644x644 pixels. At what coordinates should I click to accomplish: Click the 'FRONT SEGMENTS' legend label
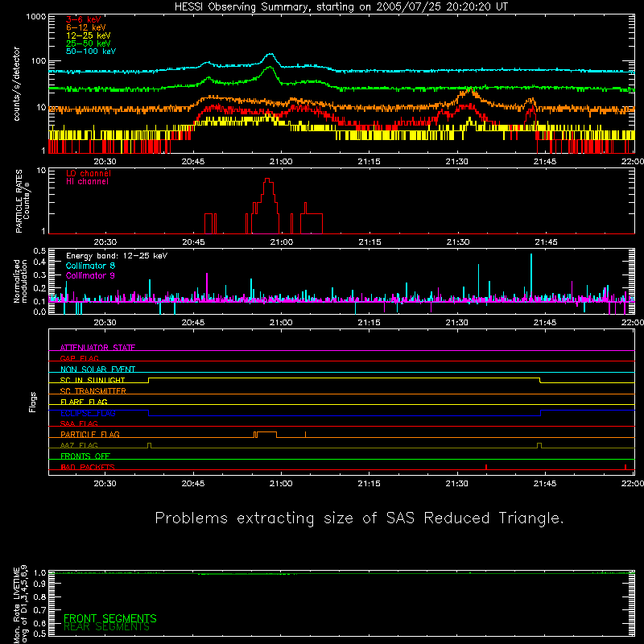[110, 618]
